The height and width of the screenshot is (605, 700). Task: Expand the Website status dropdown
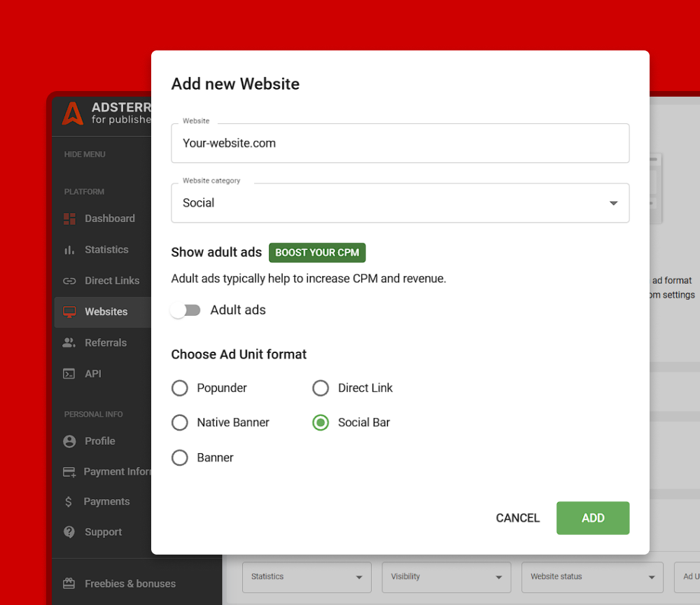pyautogui.click(x=591, y=576)
